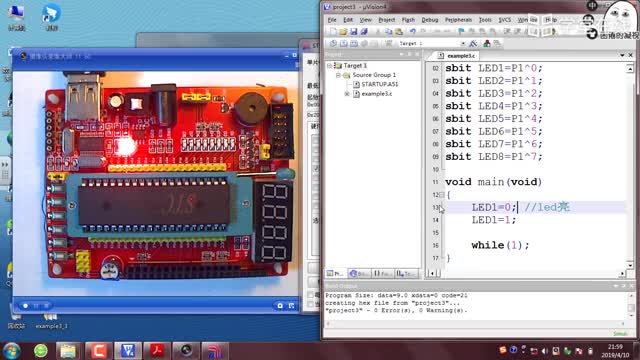Open Manage Components icon beside Target Options

tap(487, 43)
